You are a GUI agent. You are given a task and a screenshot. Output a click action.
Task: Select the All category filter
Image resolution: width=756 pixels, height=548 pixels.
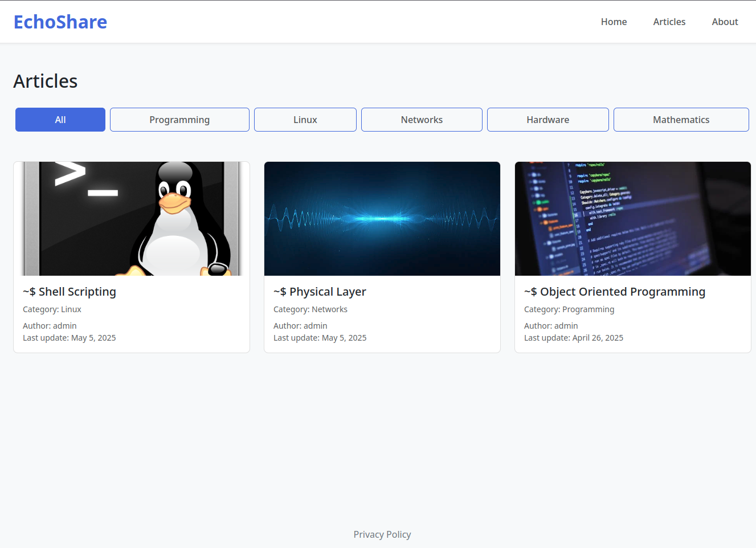click(60, 120)
